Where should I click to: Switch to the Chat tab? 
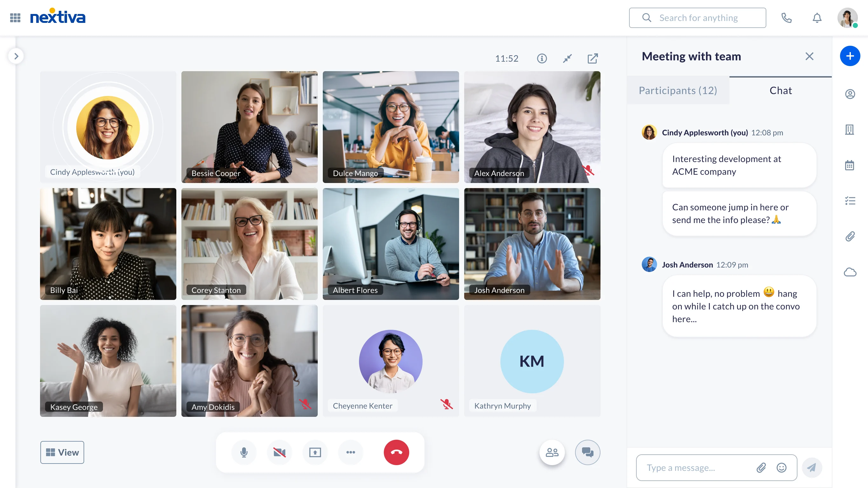click(x=781, y=90)
